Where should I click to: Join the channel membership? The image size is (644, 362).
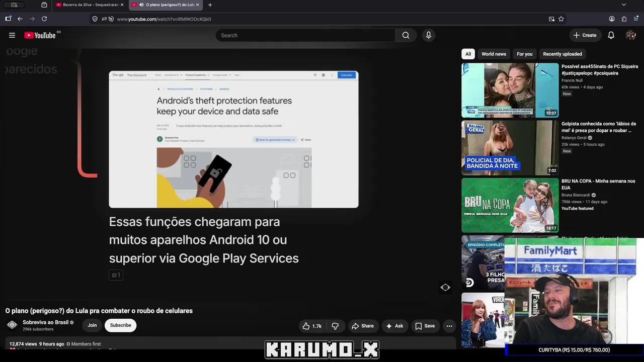click(x=92, y=325)
